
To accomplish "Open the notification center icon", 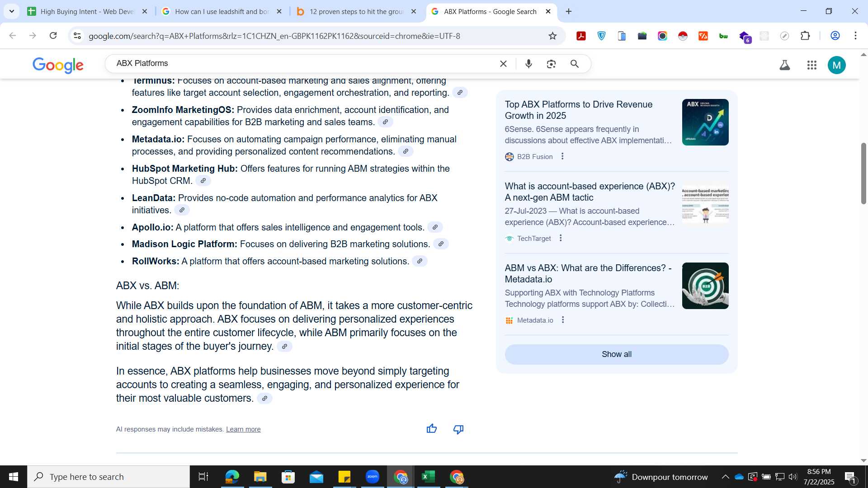I will click(850, 477).
